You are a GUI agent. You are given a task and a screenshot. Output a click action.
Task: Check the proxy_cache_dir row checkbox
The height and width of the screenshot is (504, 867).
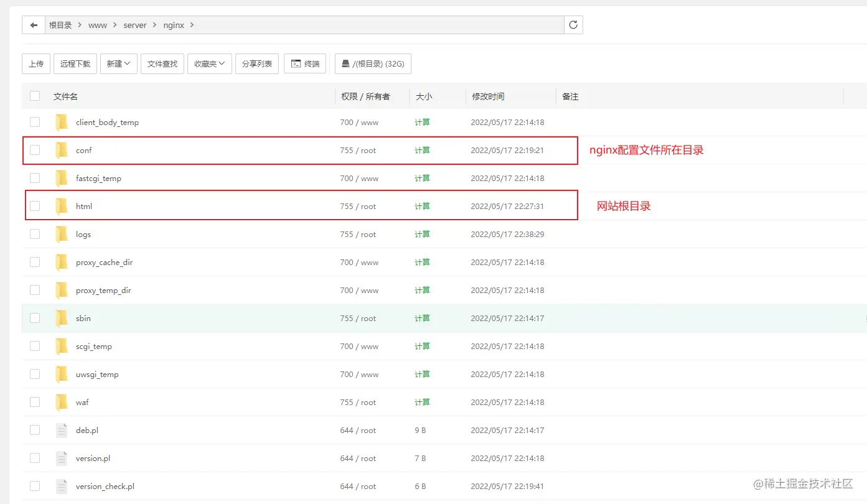pyautogui.click(x=35, y=262)
